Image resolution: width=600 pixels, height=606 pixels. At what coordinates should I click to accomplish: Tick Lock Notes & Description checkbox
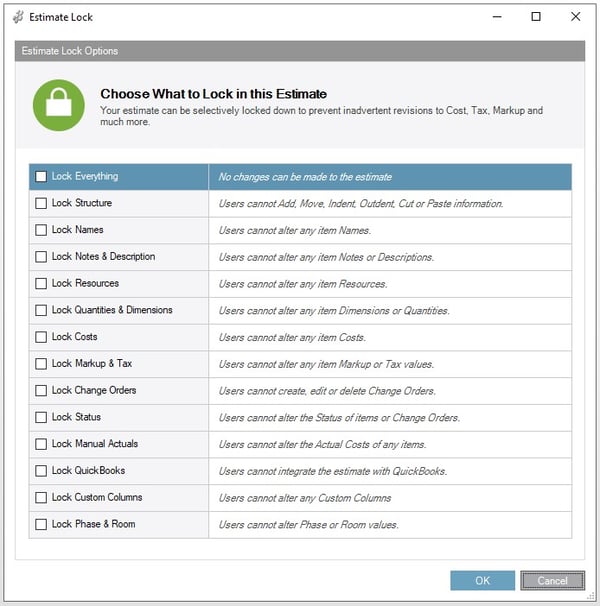(x=41, y=257)
